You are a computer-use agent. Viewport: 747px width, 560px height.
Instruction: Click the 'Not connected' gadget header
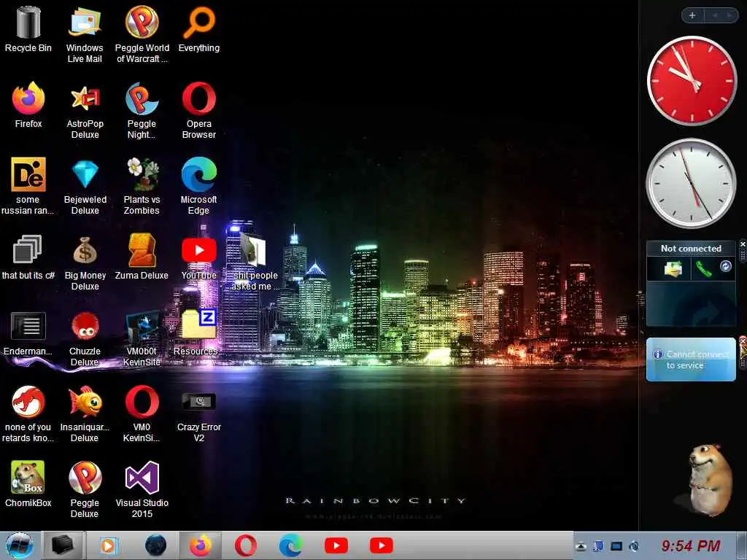[691, 249]
